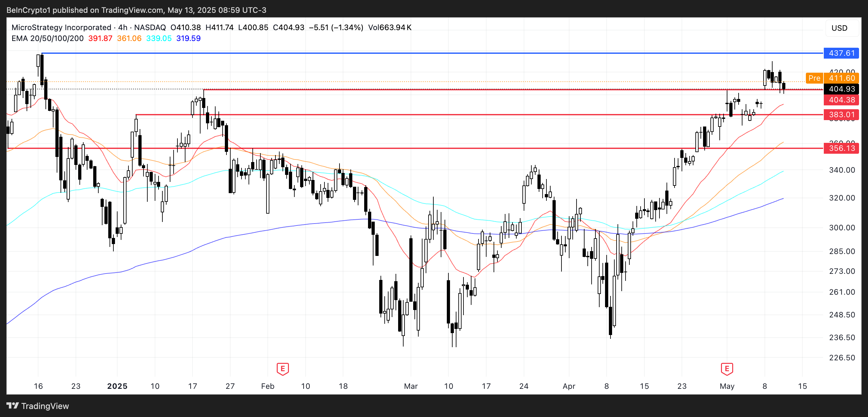The height and width of the screenshot is (417, 868).
Task: Click the 236.50 price axis label
Action: tap(842, 337)
